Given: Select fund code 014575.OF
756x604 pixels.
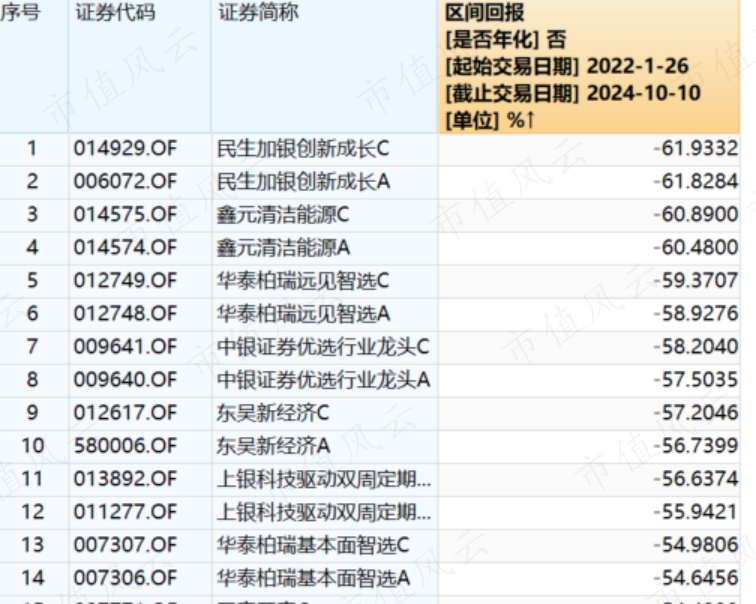Looking at the screenshot, I should point(125,214).
